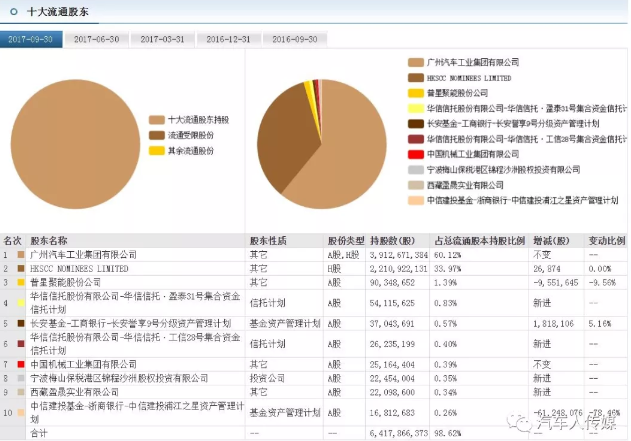
Task: Click the total 6,417,866,373 cell
Action: [x=398, y=433]
